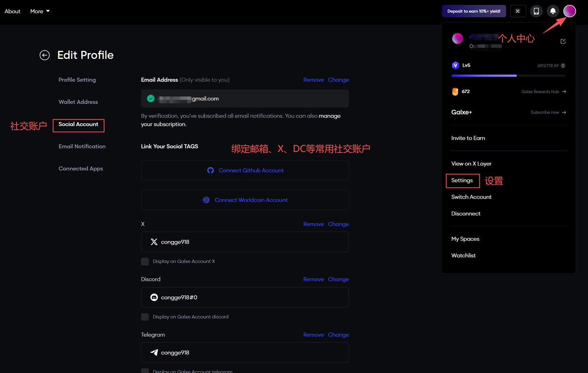This screenshot has width=588, height=373.
Task: Click the Telegram username field congge918
Action: (x=245, y=352)
